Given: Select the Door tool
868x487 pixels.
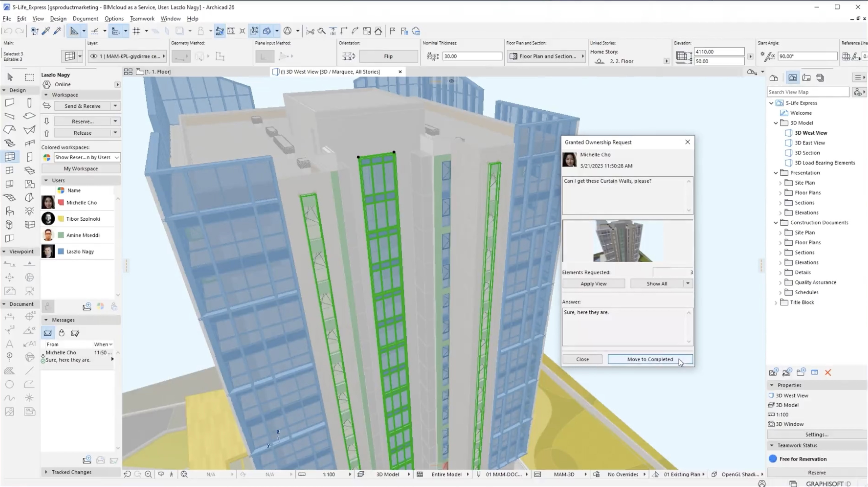Looking at the screenshot, I should point(30,157).
